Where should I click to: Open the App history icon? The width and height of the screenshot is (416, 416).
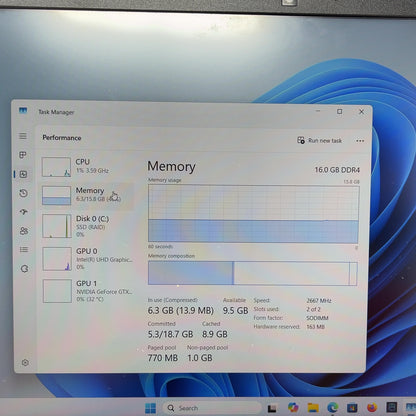(23, 193)
